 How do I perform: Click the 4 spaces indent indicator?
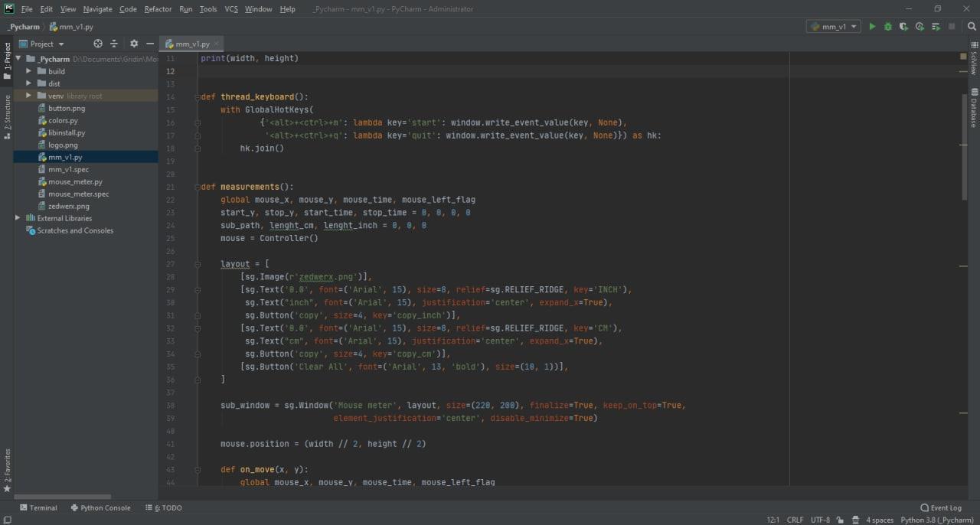[x=880, y=520]
